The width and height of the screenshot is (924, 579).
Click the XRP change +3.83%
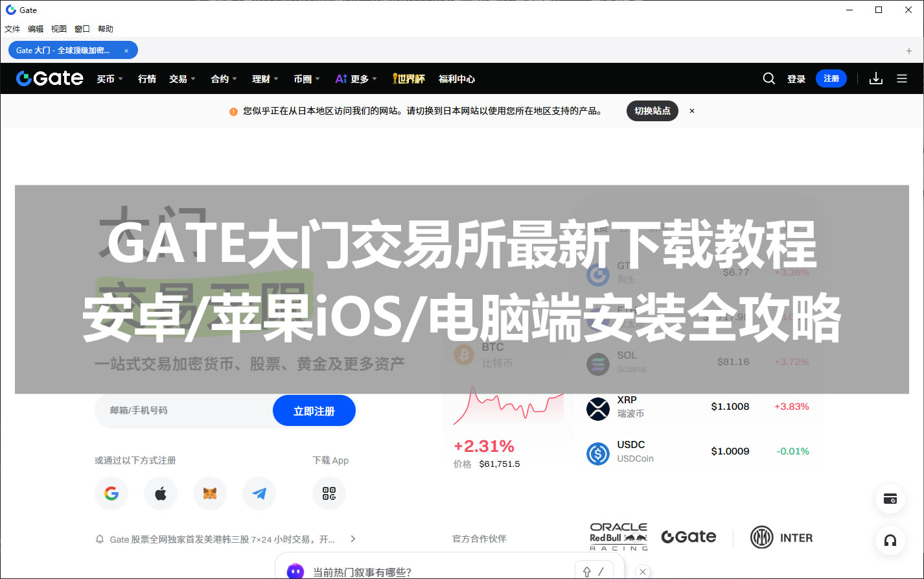(x=792, y=407)
